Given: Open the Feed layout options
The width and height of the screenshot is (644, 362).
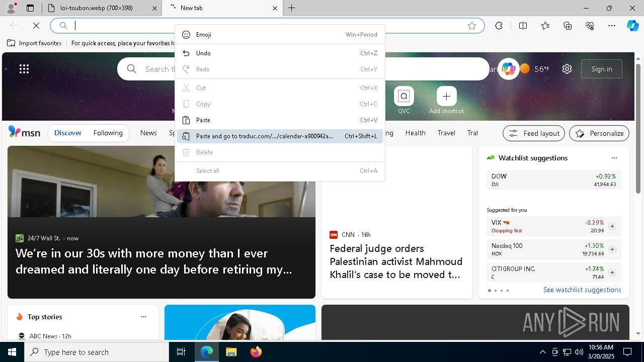Looking at the screenshot, I should 534,133.
